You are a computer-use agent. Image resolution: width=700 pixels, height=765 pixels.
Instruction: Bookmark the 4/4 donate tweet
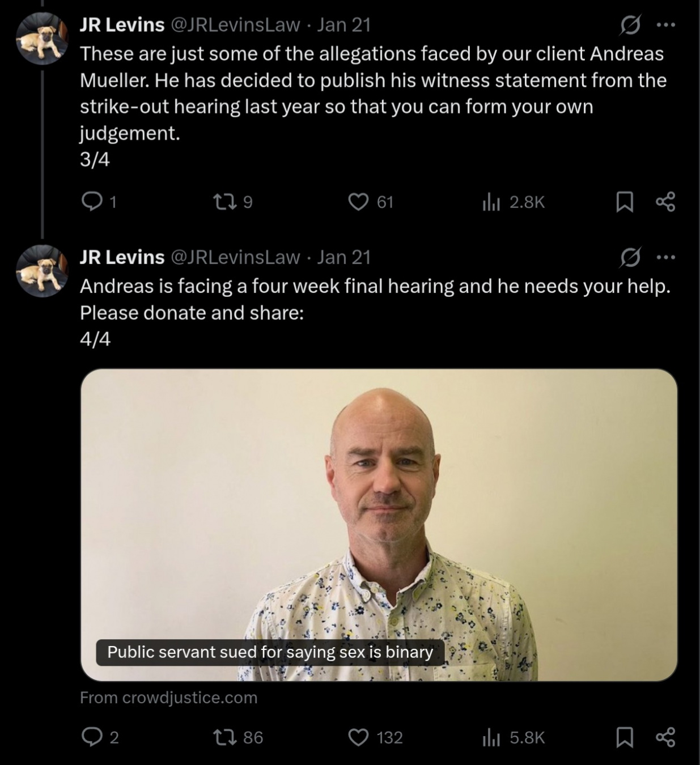point(625,737)
